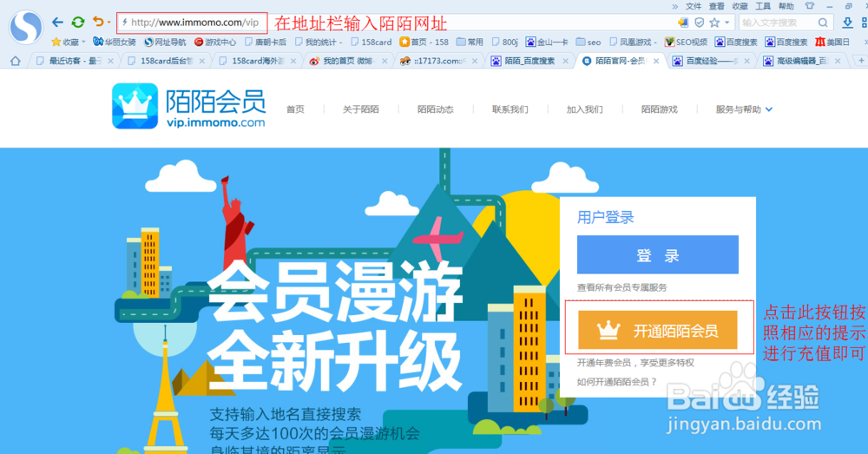Click the green refresh icon
This screenshot has height=454, width=868.
[x=78, y=23]
